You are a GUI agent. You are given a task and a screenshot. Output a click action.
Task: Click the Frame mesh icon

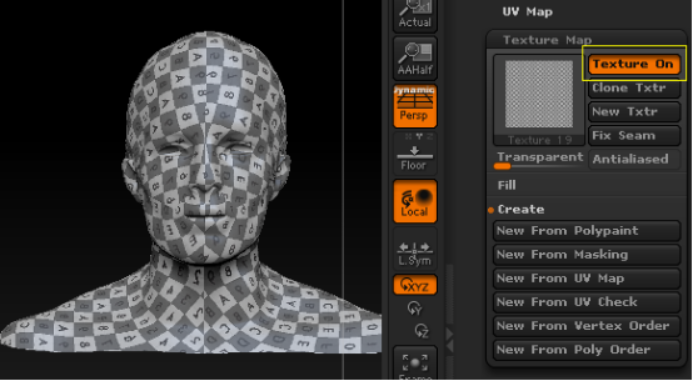click(x=415, y=363)
